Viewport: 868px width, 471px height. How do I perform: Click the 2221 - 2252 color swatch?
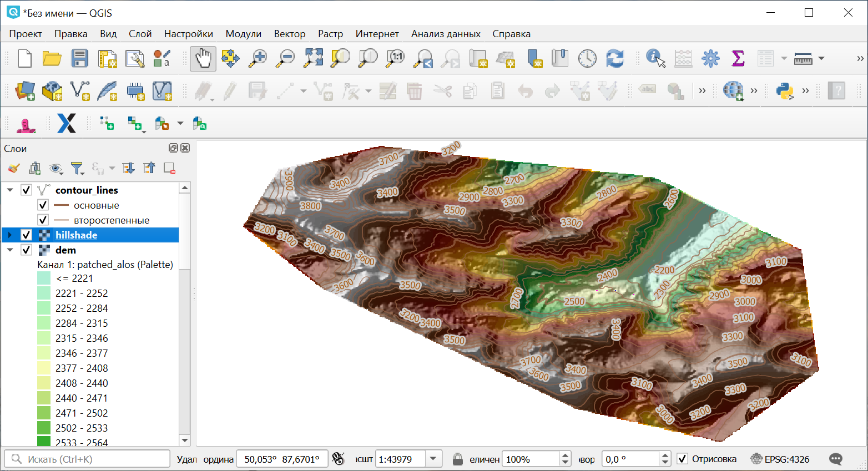(x=44, y=293)
